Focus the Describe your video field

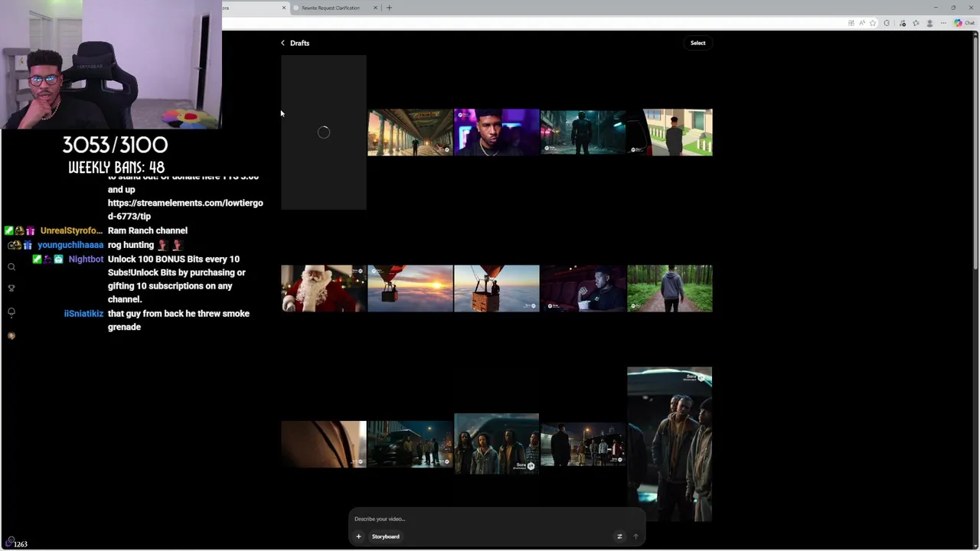496,519
